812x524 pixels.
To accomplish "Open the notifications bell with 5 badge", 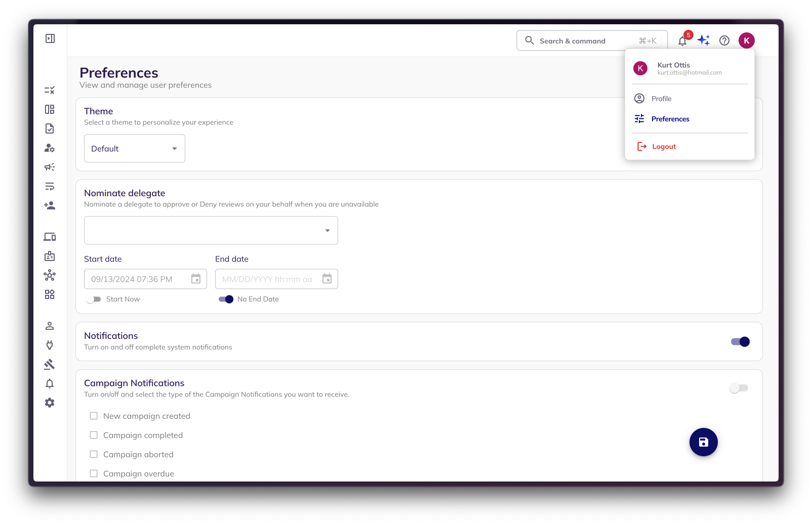I will [x=682, y=41].
